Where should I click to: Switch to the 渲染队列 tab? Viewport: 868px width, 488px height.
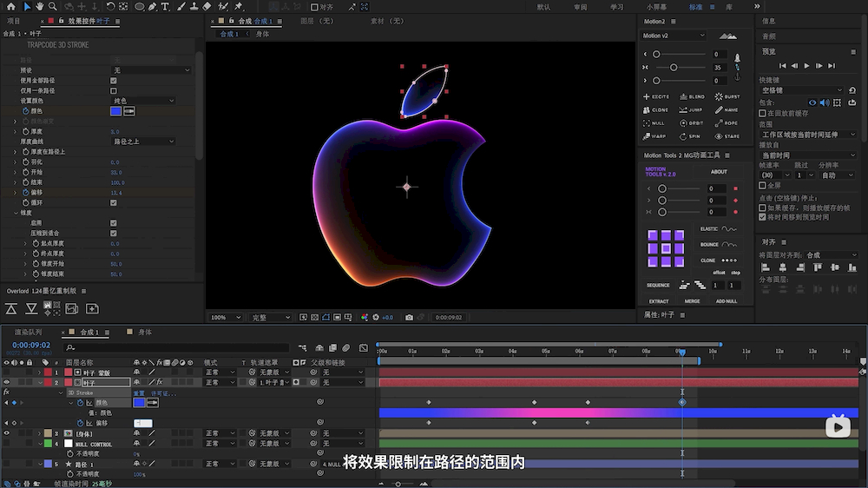click(28, 333)
